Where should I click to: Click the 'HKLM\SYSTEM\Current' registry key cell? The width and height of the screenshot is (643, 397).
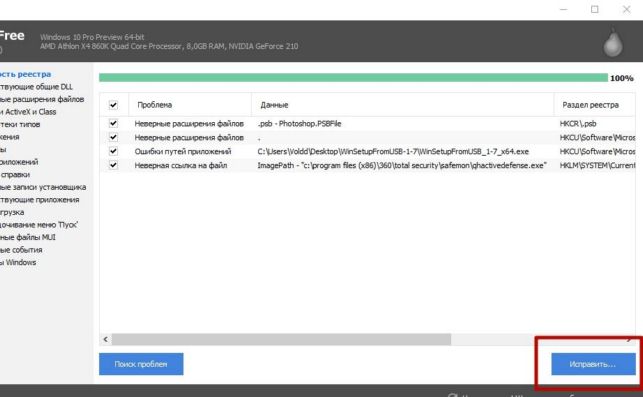tap(597, 165)
